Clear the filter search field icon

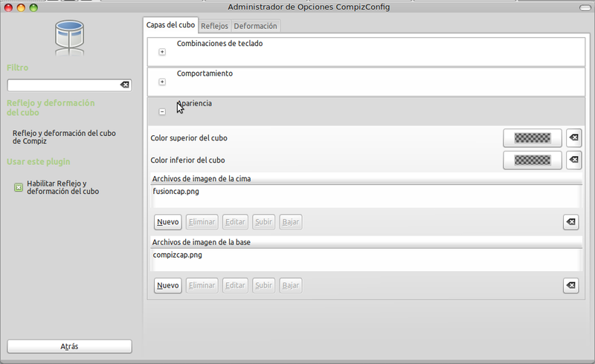click(124, 85)
